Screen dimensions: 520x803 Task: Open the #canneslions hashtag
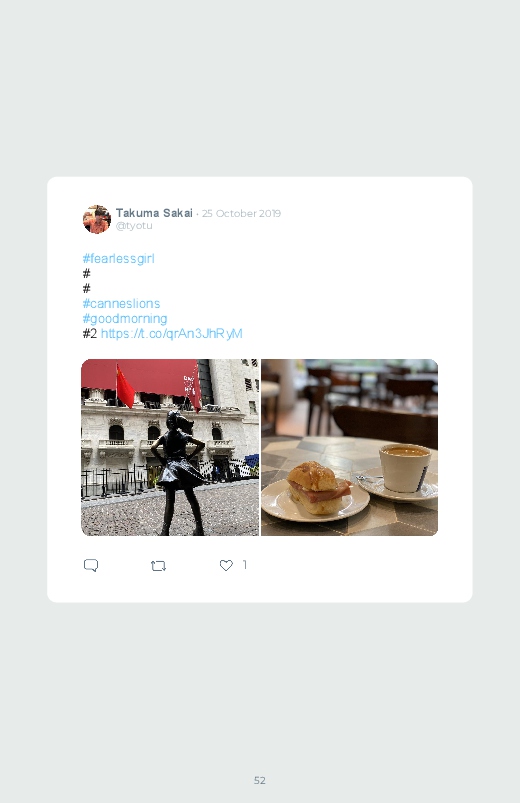point(121,303)
